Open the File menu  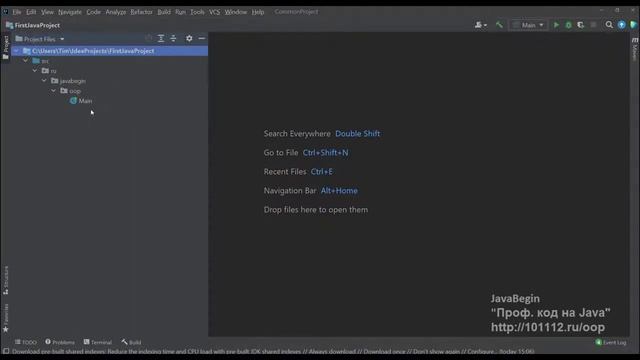(x=16, y=12)
